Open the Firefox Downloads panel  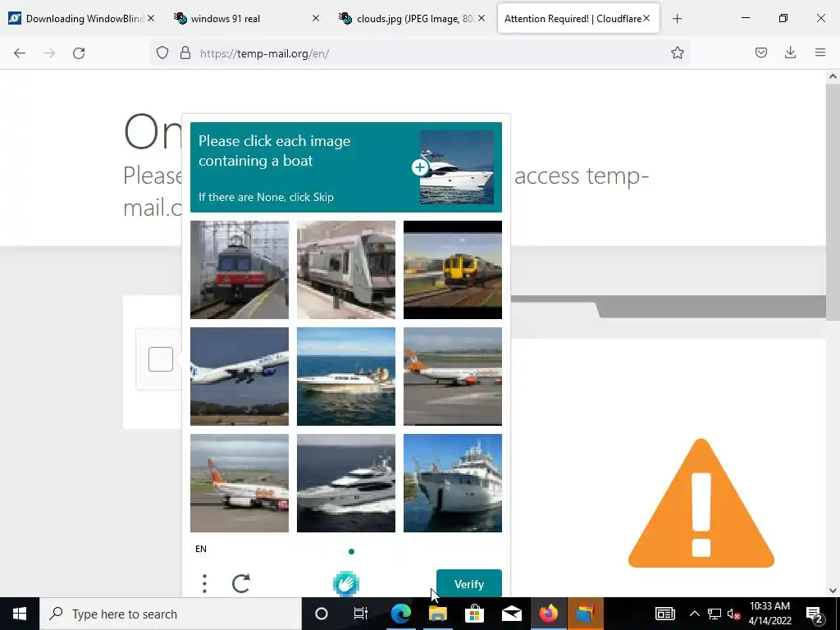[x=790, y=52]
